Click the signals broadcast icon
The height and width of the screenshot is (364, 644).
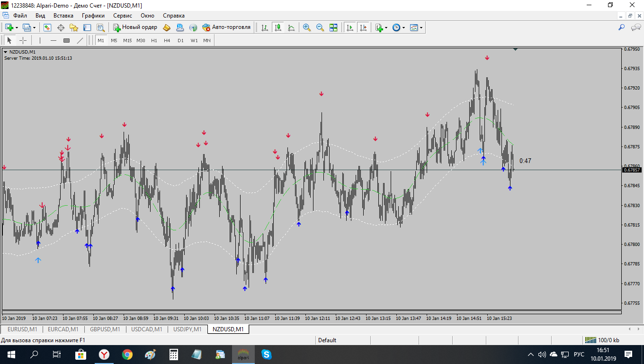tap(193, 27)
